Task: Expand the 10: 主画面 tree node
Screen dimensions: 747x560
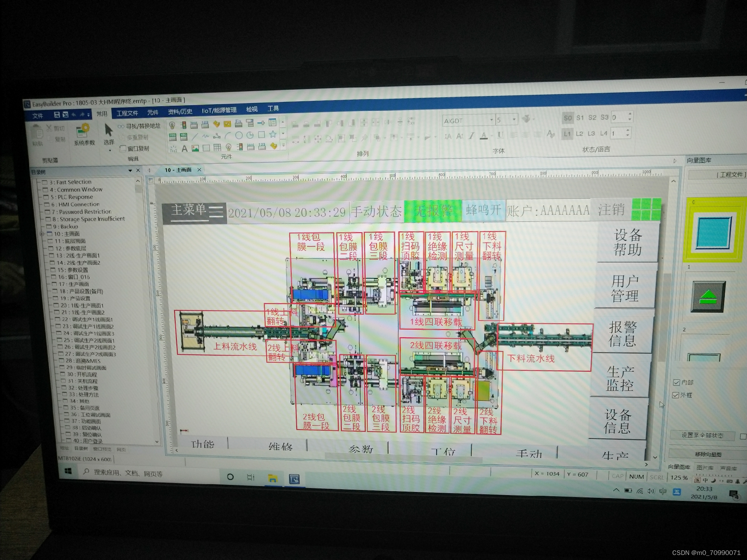Action: (41, 234)
